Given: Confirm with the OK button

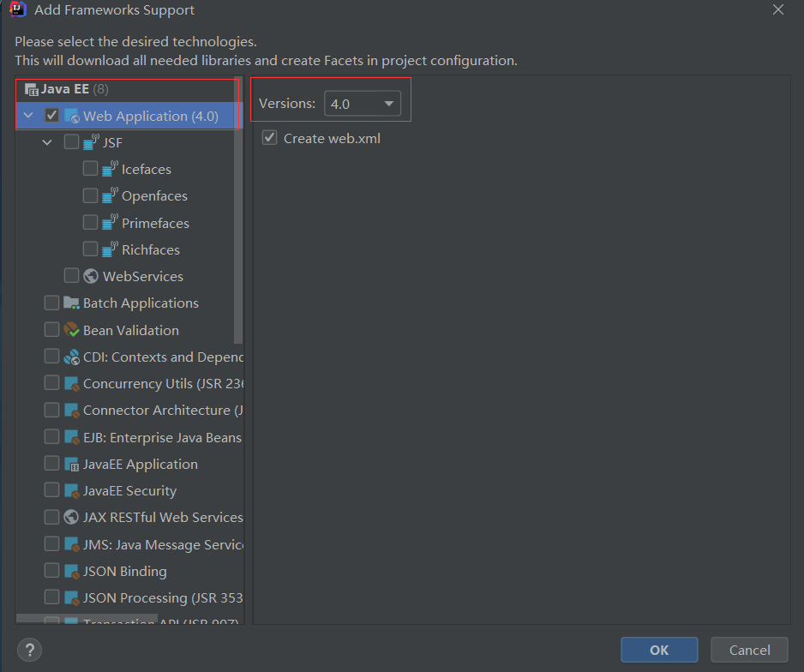Looking at the screenshot, I should [659, 650].
